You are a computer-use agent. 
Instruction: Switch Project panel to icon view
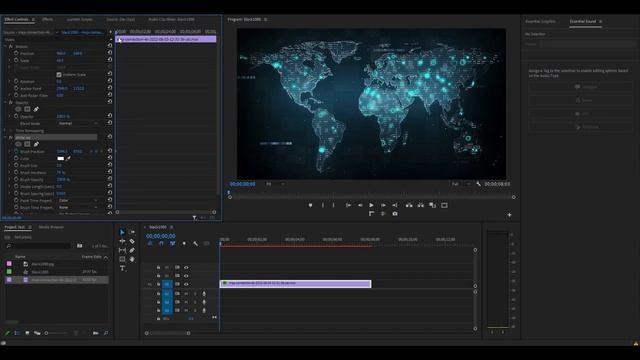point(27,333)
